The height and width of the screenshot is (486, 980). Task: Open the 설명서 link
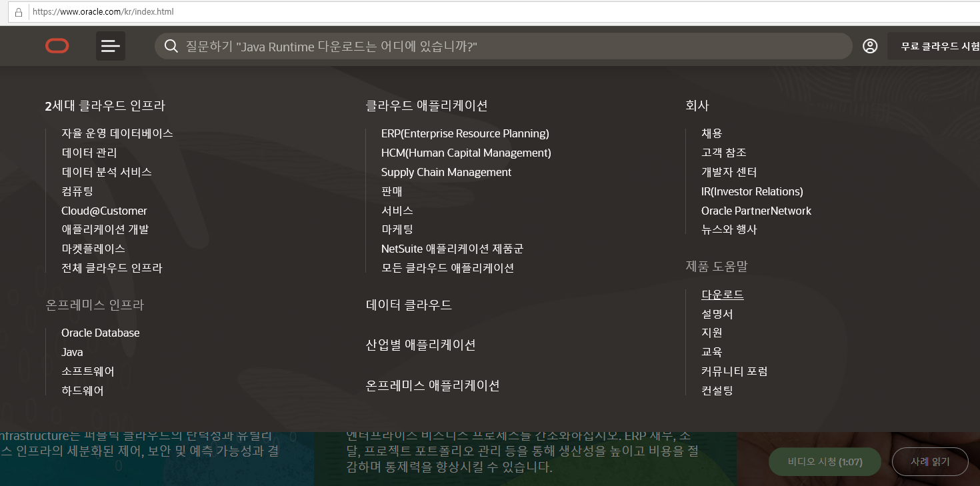(x=717, y=313)
